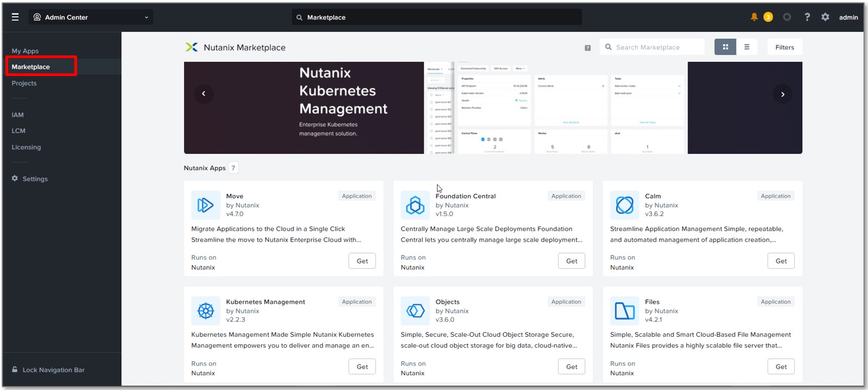Select the first carousel indicator dot
Viewport: 868px width, 390px height.
tap(483, 140)
